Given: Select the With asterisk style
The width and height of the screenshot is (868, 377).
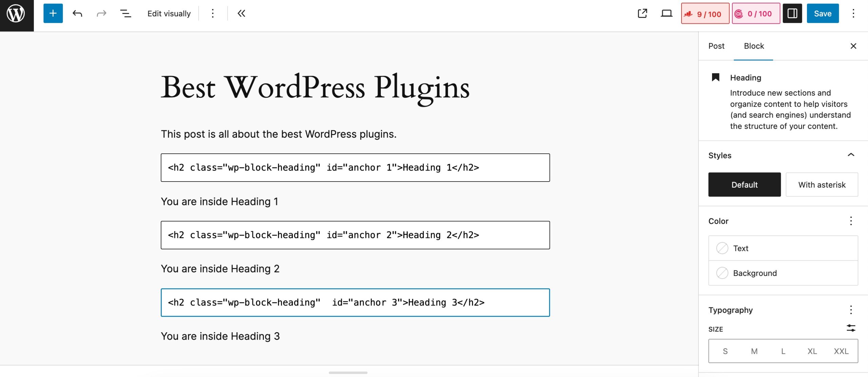Looking at the screenshot, I should click(x=822, y=185).
